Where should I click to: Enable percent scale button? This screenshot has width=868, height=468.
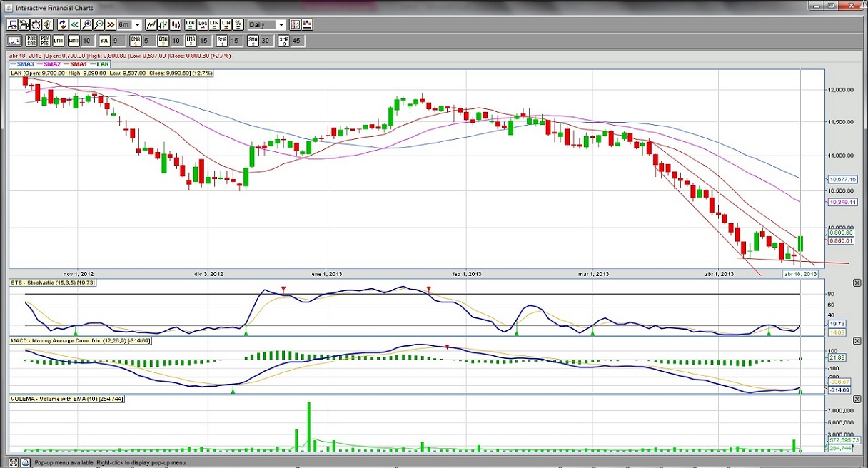point(238,25)
